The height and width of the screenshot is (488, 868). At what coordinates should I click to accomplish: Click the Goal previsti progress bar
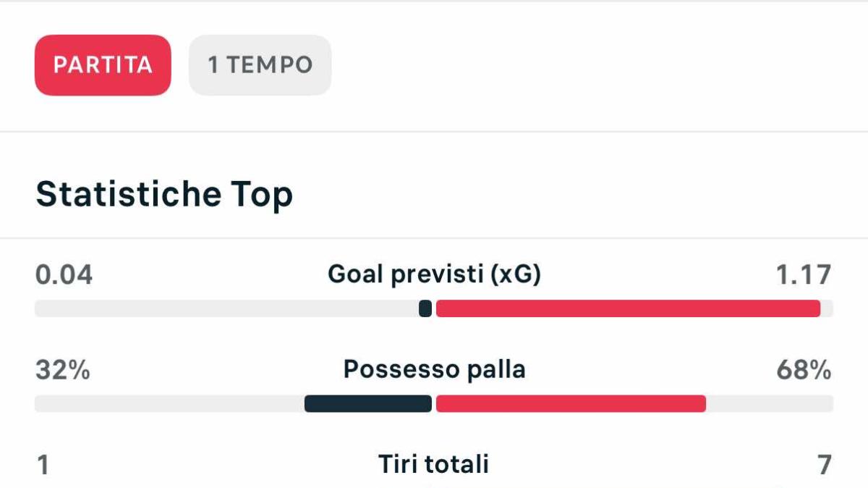[434, 308]
